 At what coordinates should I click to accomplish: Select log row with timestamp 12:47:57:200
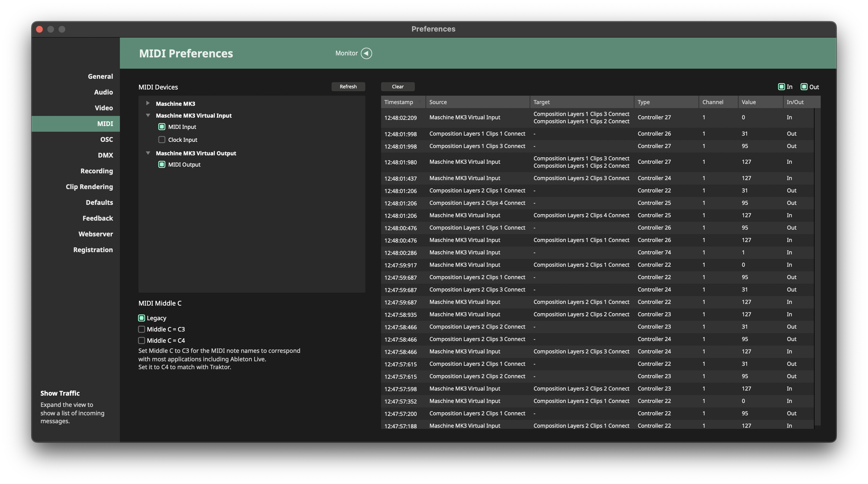click(x=598, y=414)
